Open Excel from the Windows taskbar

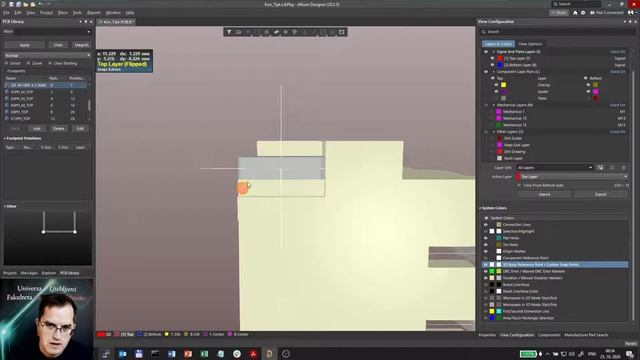204,353
